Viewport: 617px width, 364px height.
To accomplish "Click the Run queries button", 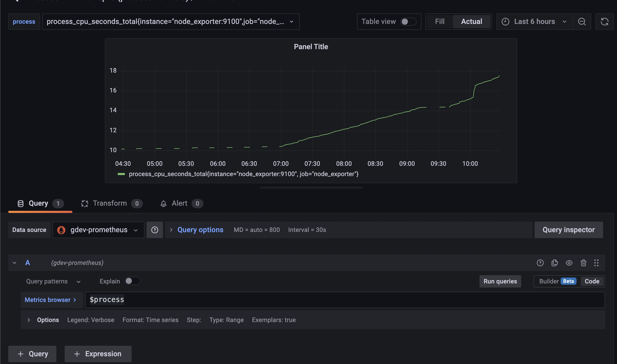I will (x=500, y=281).
